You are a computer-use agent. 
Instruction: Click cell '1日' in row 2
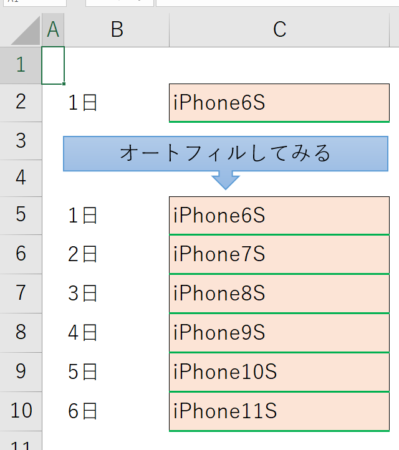pos(117,103)
